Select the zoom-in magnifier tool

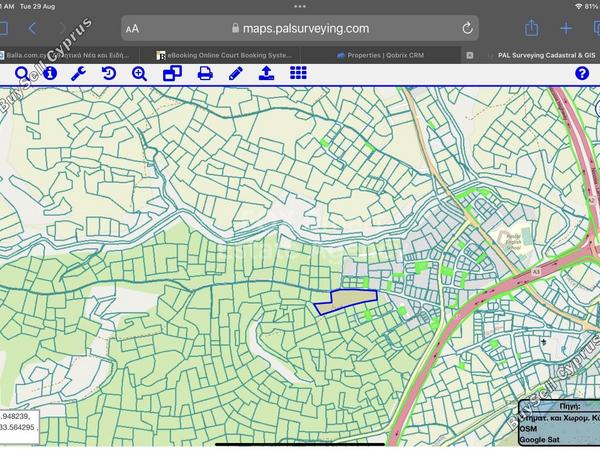139,73
